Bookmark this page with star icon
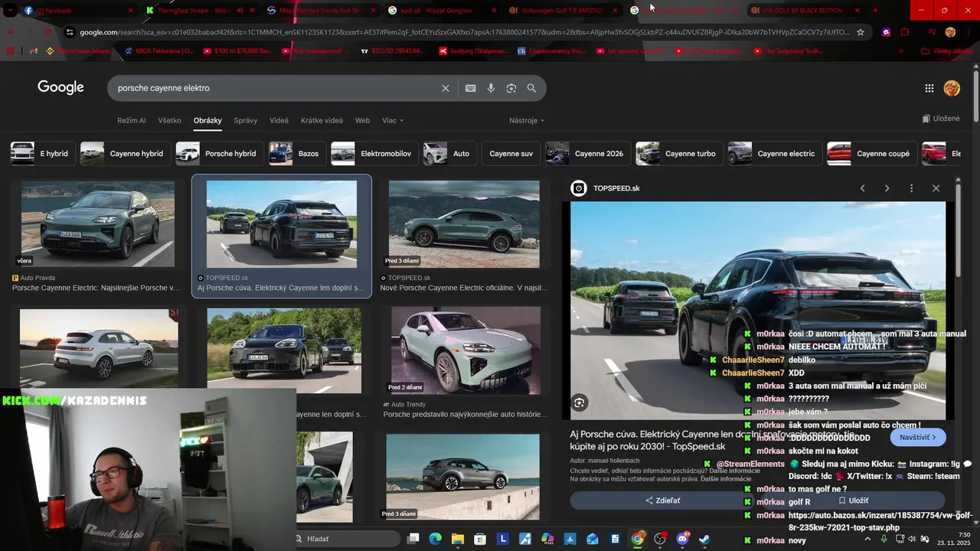 click(861, 32)
